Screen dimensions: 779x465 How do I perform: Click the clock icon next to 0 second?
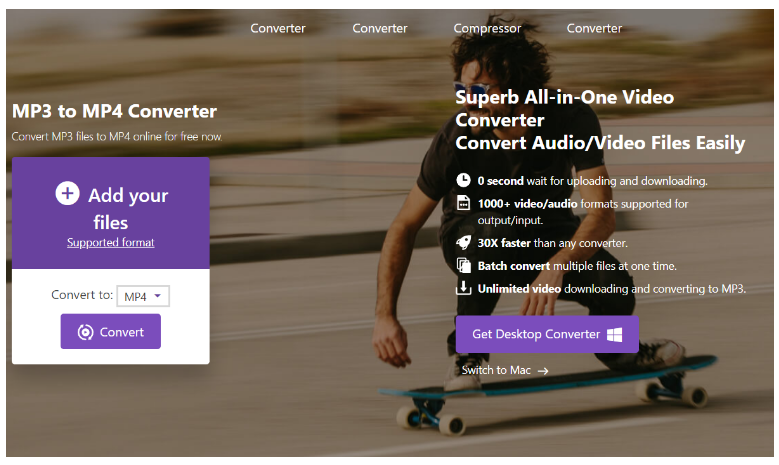click(463, 180)
